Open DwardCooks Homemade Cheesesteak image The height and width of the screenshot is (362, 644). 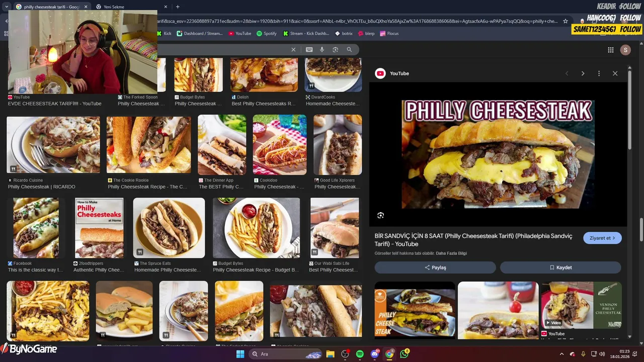point(333,74)
